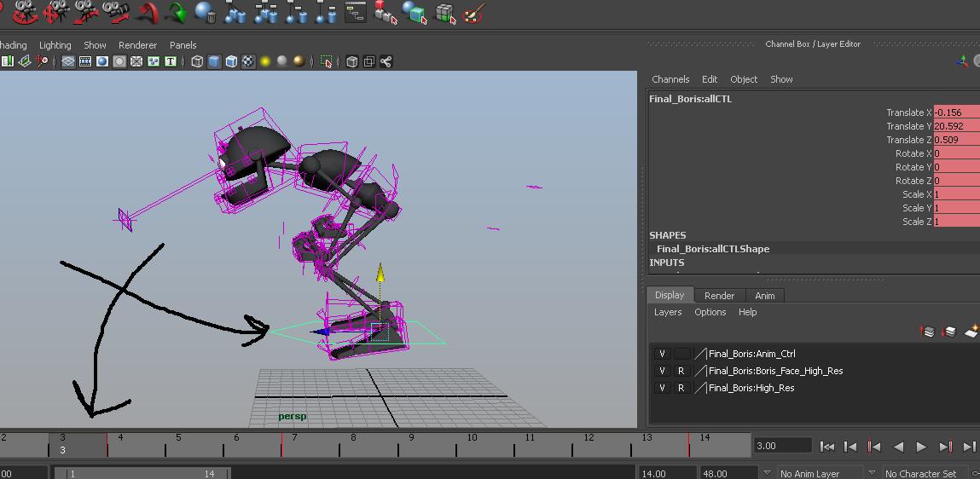The height and width of the screenshot is (479, 980).
Task: Open the Show panel menu
Action: point(95,45)
